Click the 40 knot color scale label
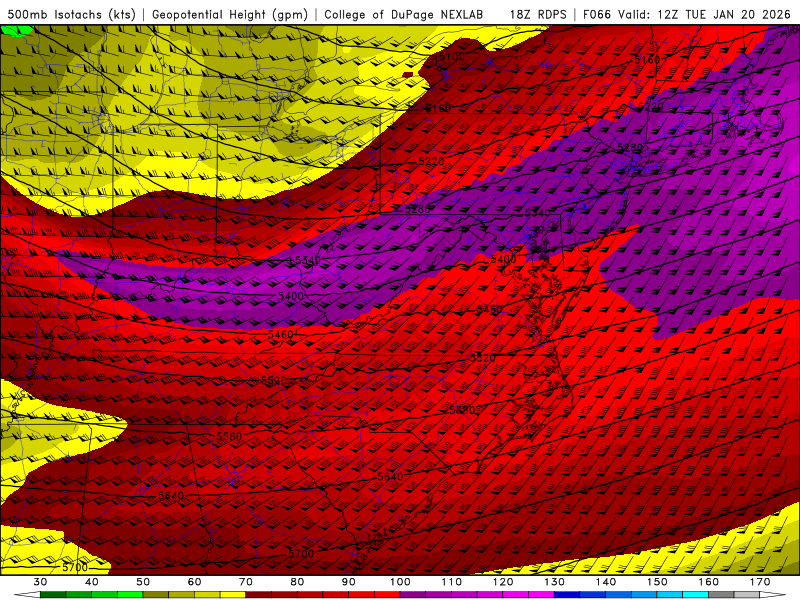 tap(92, 582)
